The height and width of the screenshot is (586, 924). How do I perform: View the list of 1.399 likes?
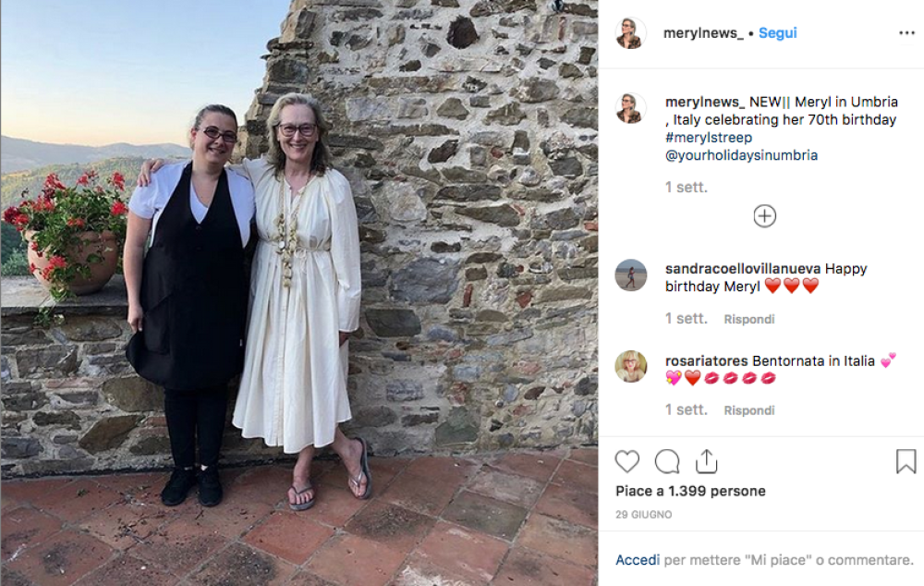[690, 491]
